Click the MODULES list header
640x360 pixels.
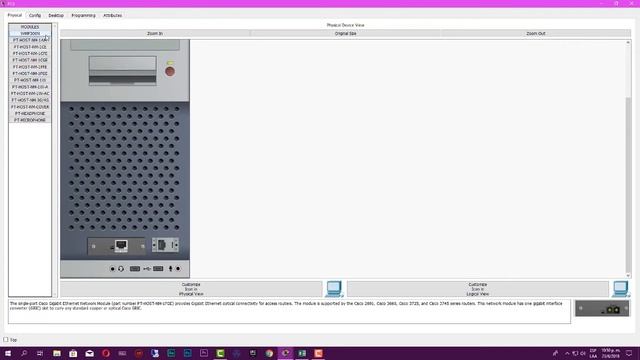30,27
